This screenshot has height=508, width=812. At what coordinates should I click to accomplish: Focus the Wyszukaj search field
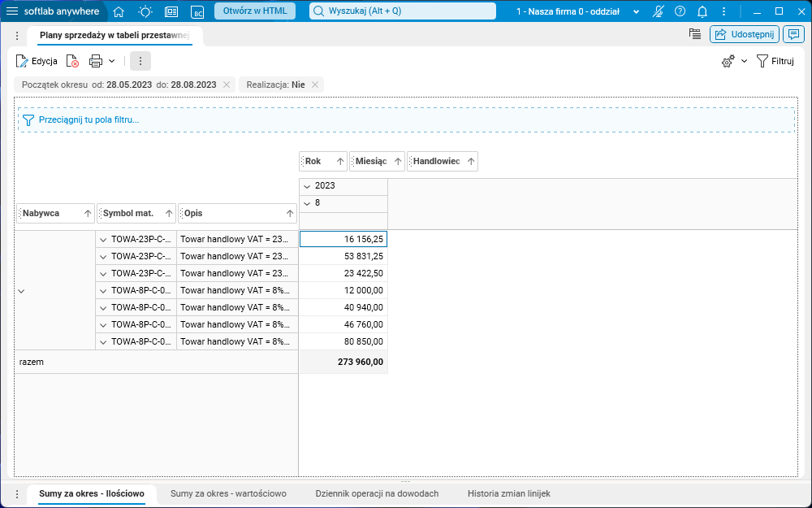point(403,11)
